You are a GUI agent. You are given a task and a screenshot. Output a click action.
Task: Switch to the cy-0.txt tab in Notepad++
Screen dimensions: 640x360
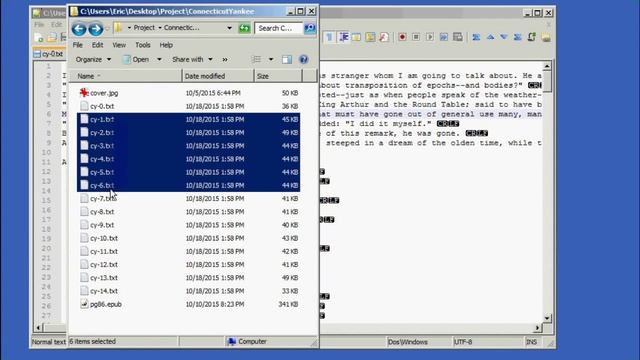click(x=49, y=54)
